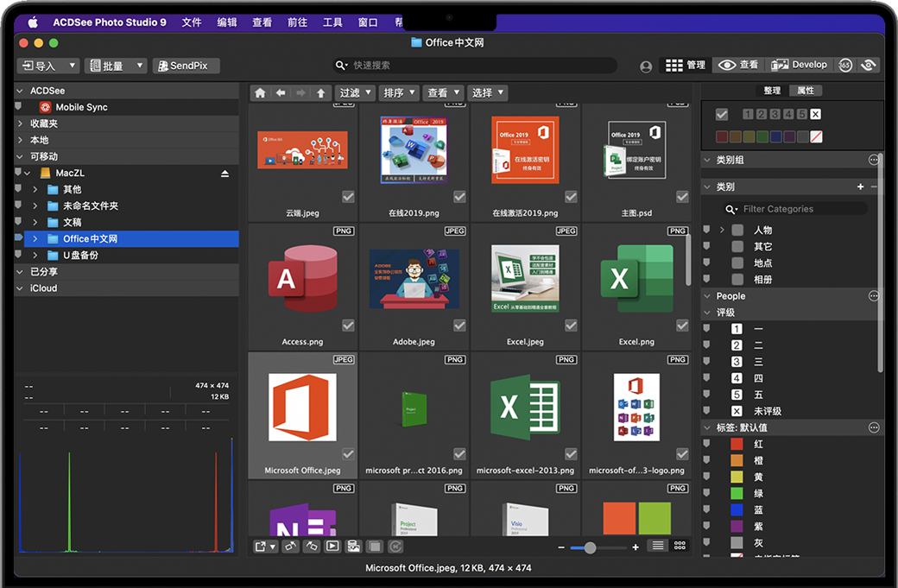Check the 人物 category checkbox
Image resolution: width=898 pixels, height=588 pixels.
tap(737, 231)
